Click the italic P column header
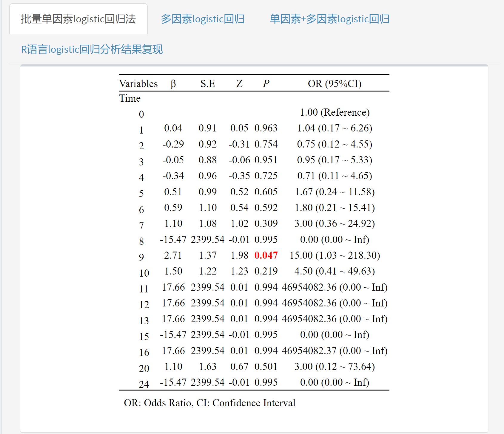This screenshot has width=504, height=434. [x=266, y=84]
